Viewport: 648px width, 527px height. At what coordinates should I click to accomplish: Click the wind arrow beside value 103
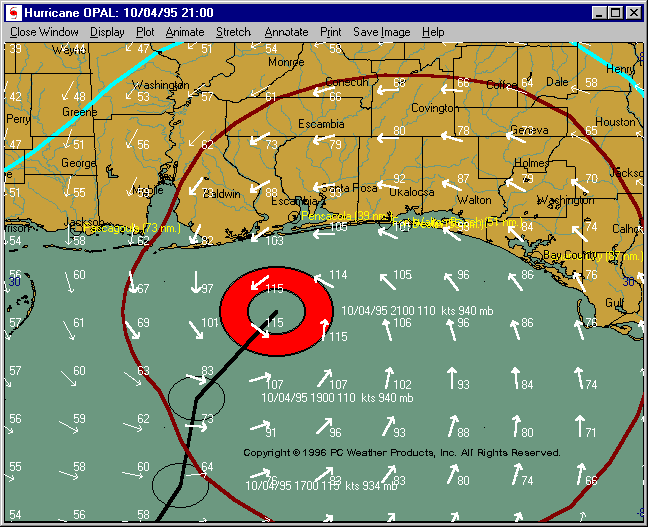pos(260,234)
